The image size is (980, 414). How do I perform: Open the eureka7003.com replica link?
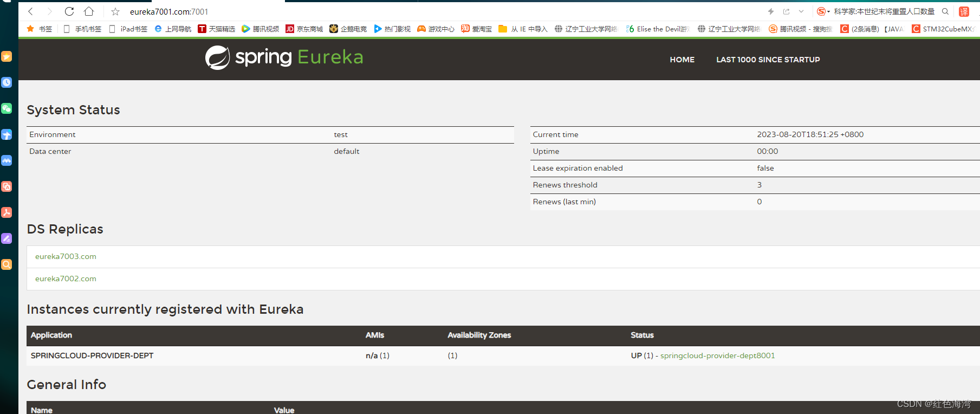point(66,256)
